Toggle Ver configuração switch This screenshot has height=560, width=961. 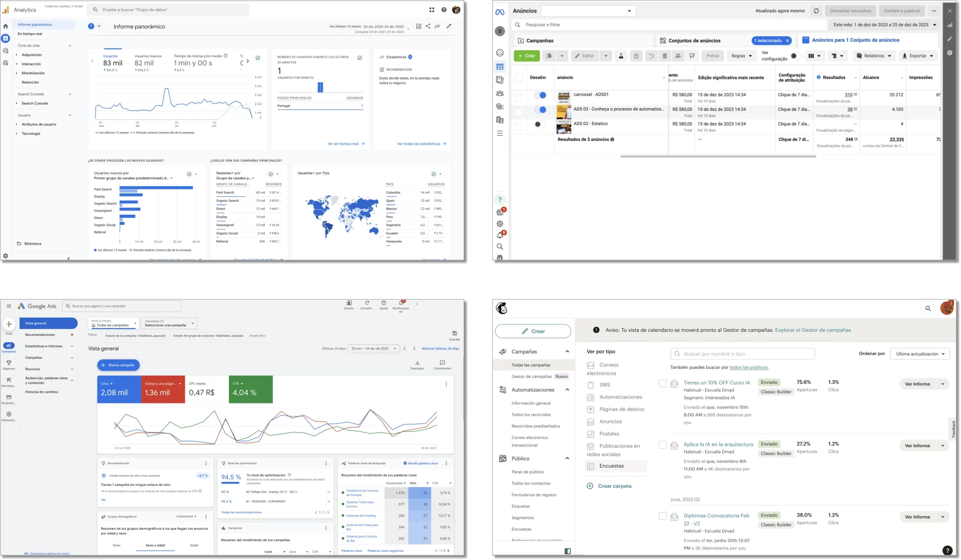tap(796, 56)
